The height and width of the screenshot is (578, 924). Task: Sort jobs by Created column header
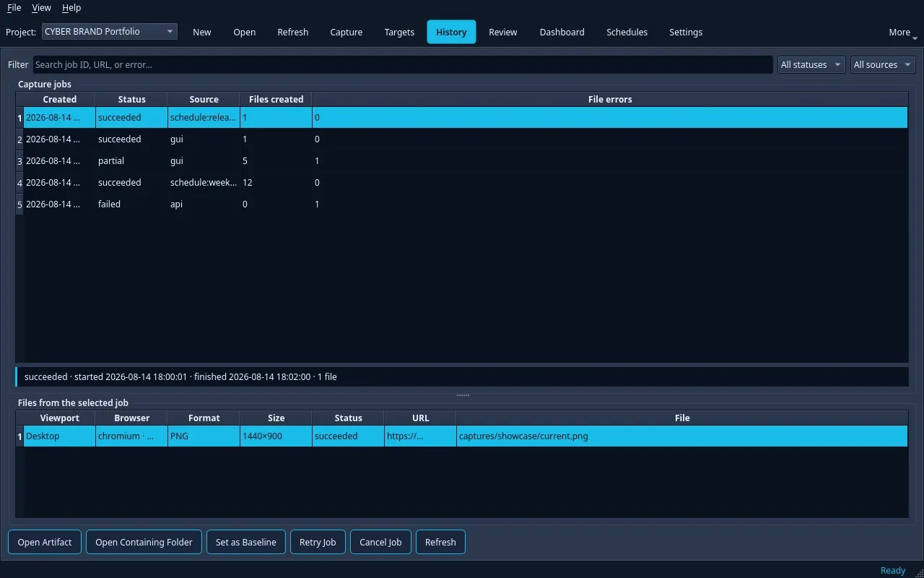(60, 99)
